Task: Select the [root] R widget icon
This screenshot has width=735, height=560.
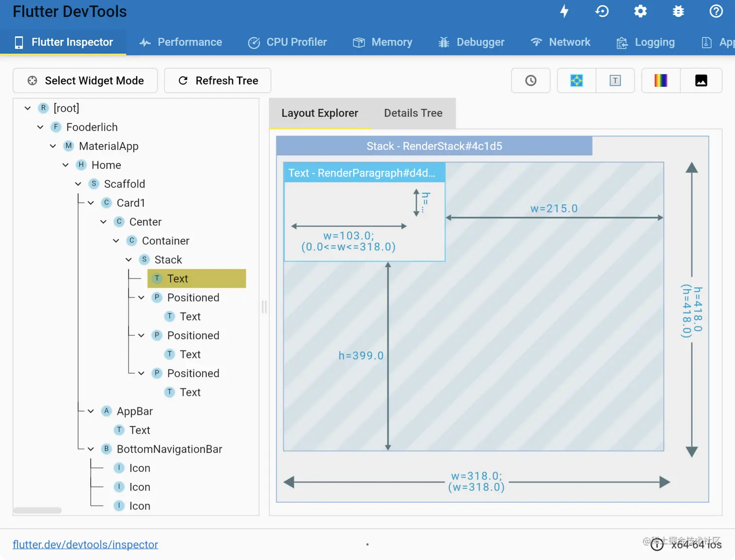Action: pos(43,108)
